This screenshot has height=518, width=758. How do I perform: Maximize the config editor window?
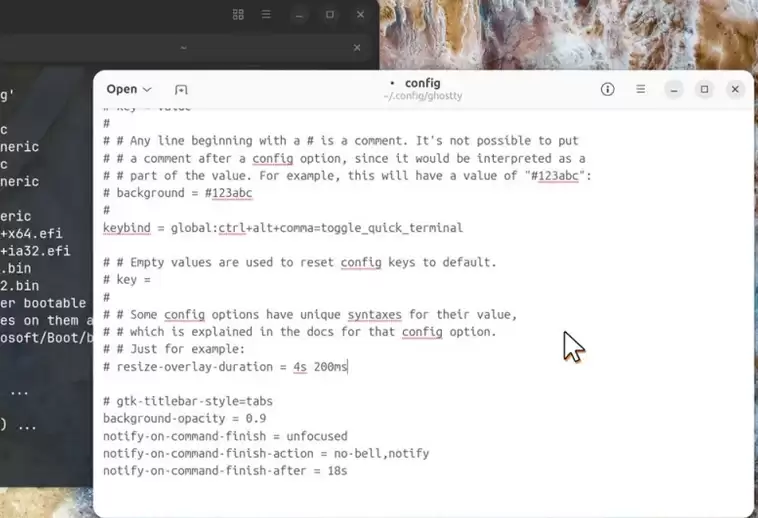704,89
